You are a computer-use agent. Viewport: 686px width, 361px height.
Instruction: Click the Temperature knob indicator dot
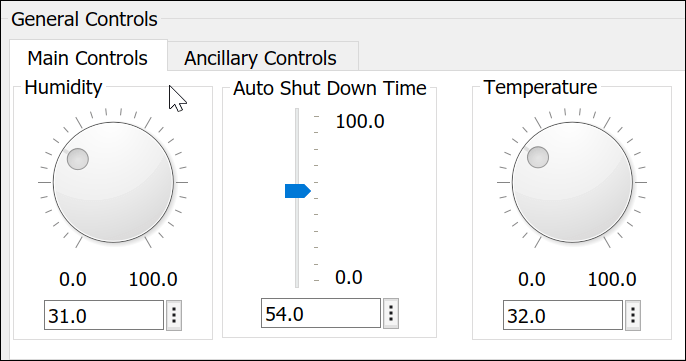[x=538, y=157]
